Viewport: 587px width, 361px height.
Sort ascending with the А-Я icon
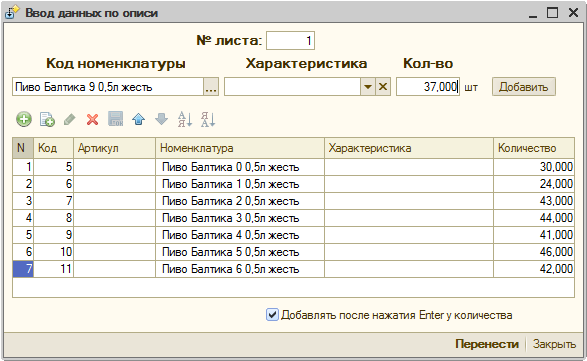click(x=185, y=119)
